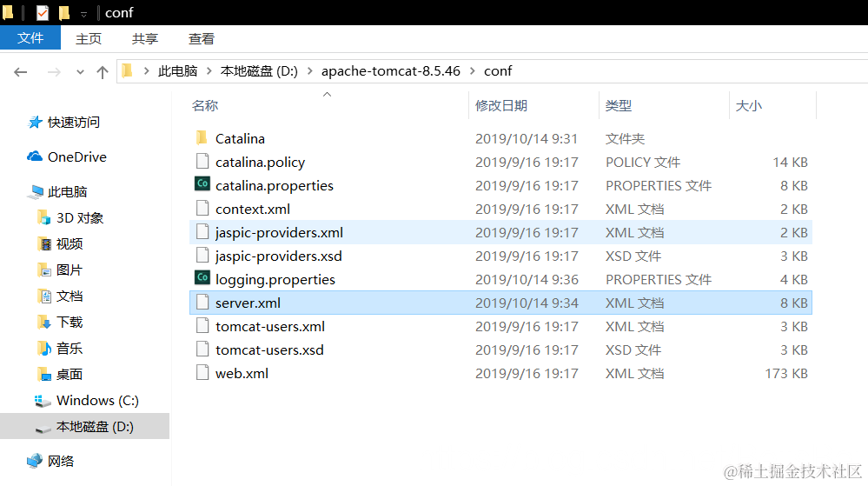
Task: Click apache-tomcat-8.5.46 breadcrumb segment
Action: pos(391,71)
